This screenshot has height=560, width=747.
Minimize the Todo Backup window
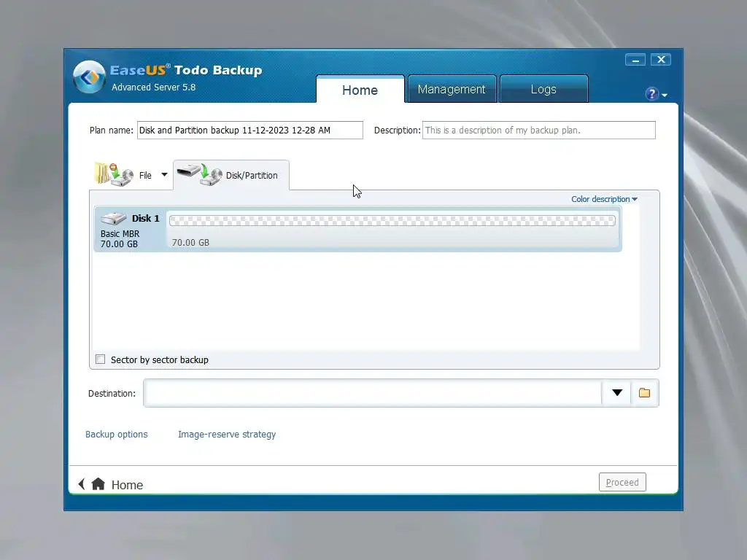635,60
